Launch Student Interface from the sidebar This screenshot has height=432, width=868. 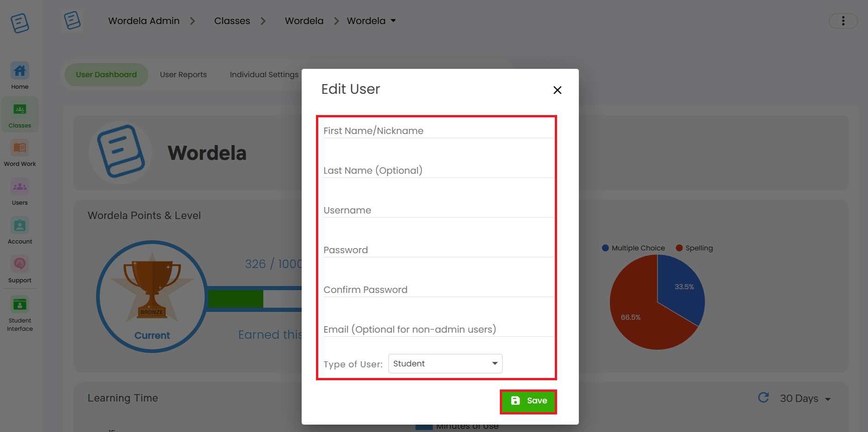pyautogui.click(x=20, y=314)
